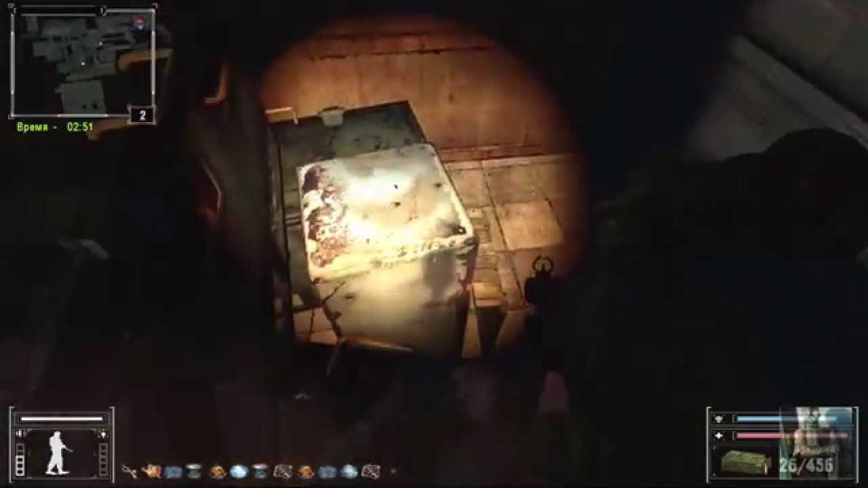Click the ammo count 26/456
The image size is (868, 488).
pos(807,465)
